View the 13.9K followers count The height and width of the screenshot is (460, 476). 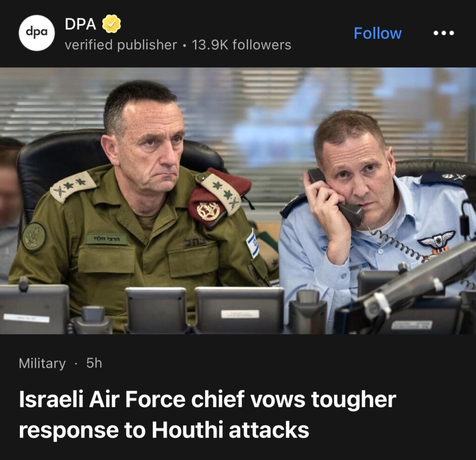click(x=241, y=45)
